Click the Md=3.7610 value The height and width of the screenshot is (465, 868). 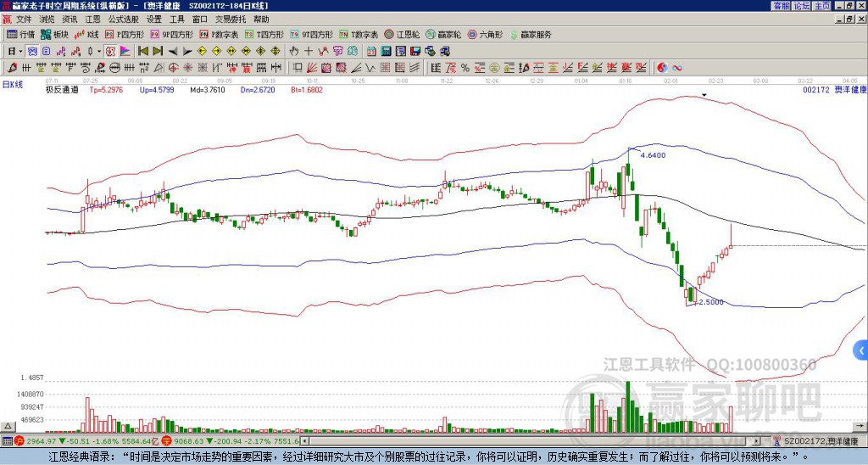click(x=208, y=90)
